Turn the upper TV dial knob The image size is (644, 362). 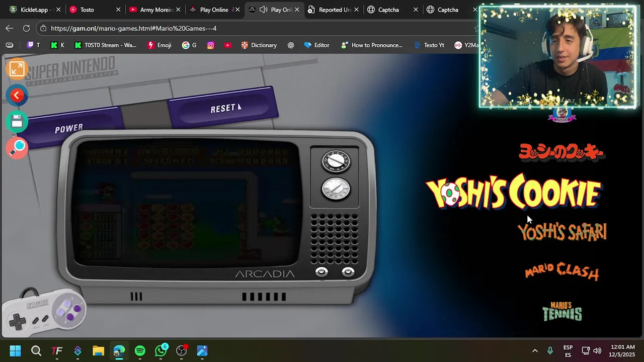[x=336, y=161]
